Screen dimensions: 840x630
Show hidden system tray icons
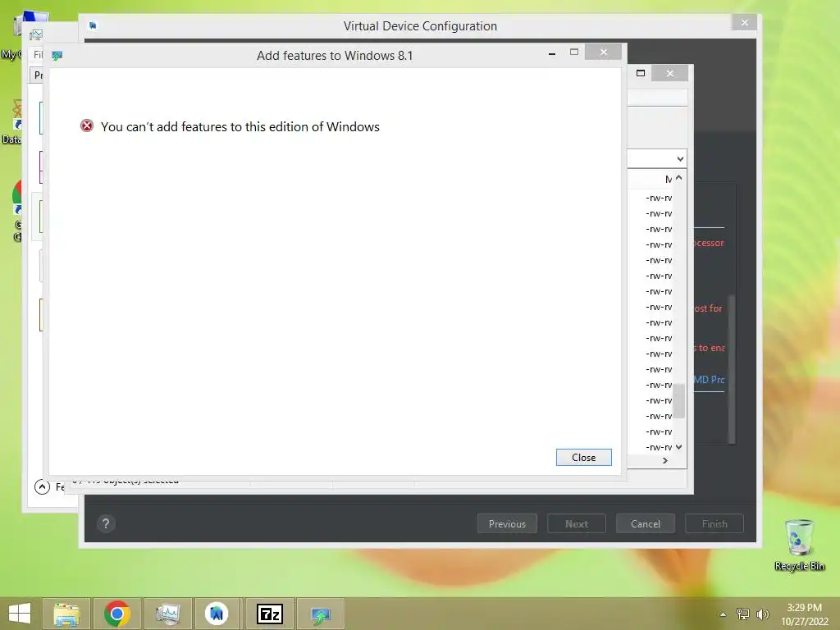(724, 614)
